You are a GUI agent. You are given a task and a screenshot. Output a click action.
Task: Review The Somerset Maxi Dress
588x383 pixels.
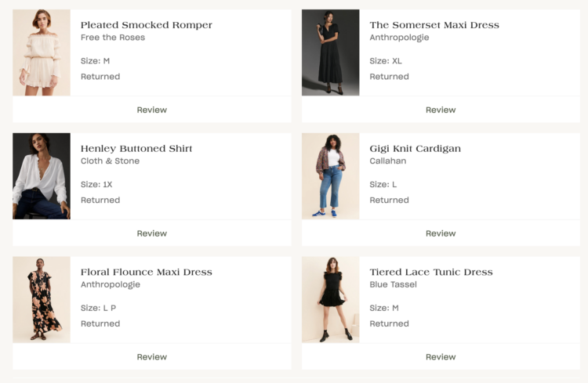coord(441,110)
